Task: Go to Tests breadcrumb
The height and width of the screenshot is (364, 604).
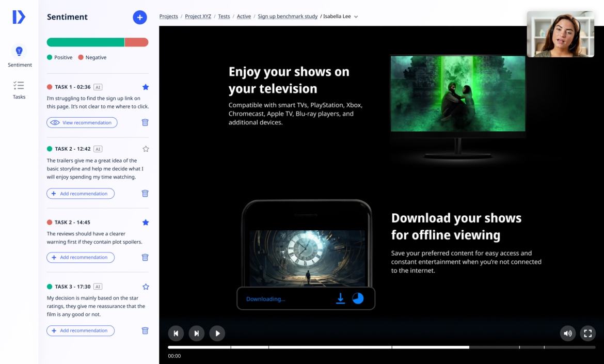Action: pos(224,16)
